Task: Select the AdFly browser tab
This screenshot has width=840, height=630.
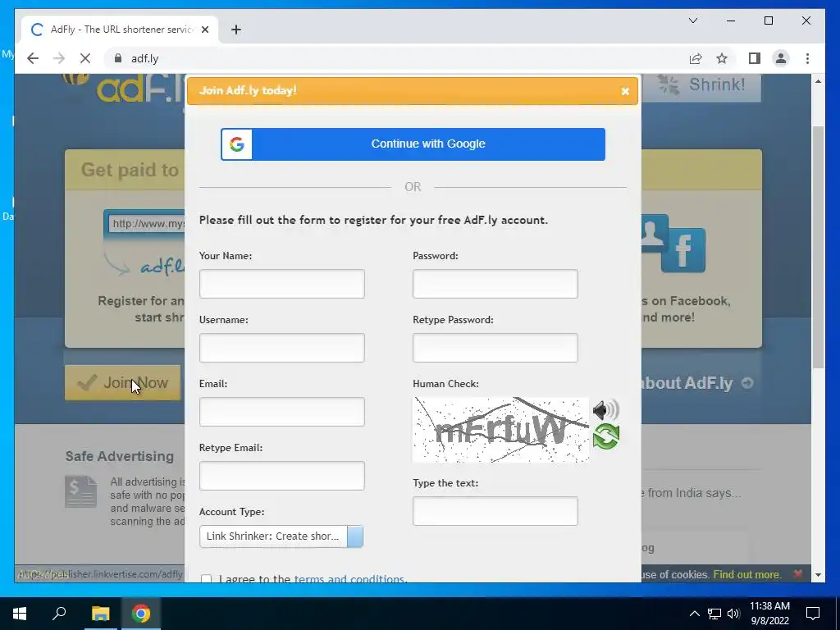Action: (x=121, y=30)
